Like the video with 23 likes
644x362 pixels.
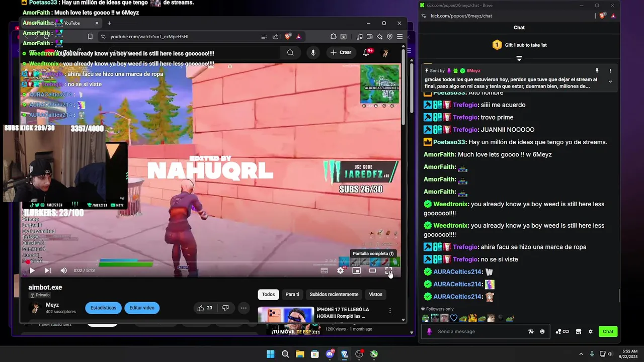click(x=205, y=308)
